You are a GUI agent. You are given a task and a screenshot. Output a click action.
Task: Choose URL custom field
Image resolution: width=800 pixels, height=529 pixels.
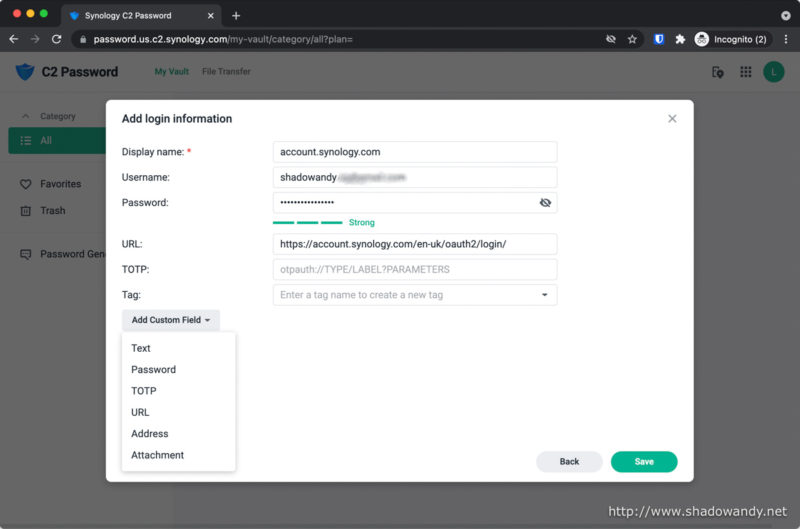pos(179,413)
